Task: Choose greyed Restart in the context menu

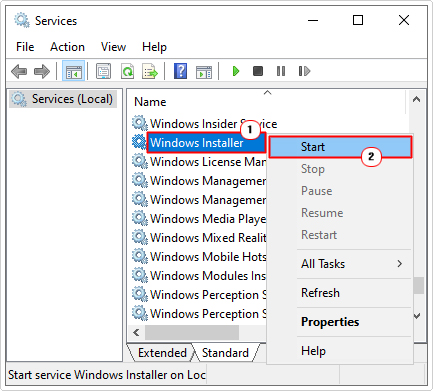Action: click(x=340, y=235)
